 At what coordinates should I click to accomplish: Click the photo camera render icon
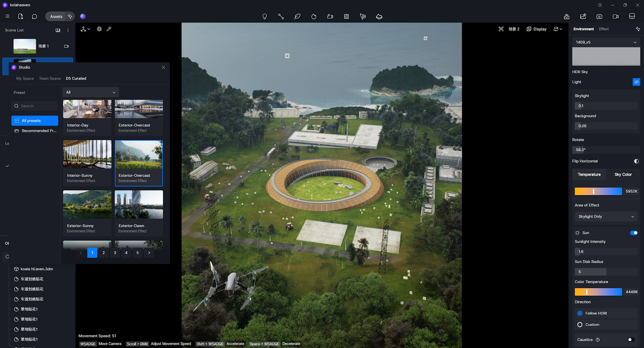(599, 16)
